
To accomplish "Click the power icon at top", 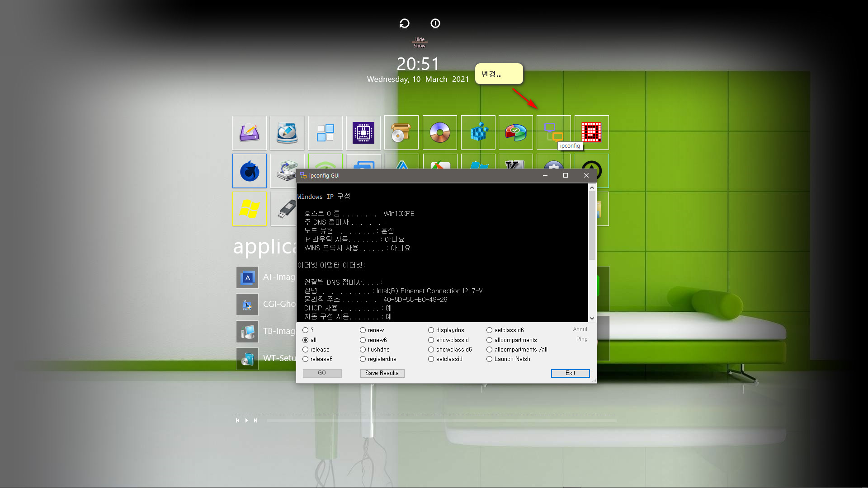I will [435, 23].
